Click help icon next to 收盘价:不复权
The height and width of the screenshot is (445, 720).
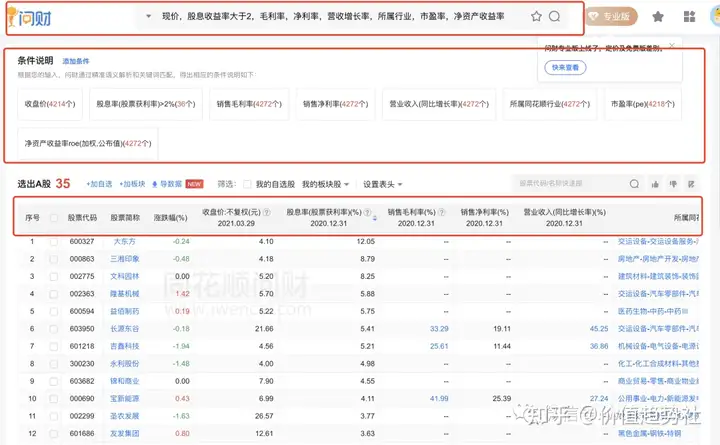click(x=267, y=212)
